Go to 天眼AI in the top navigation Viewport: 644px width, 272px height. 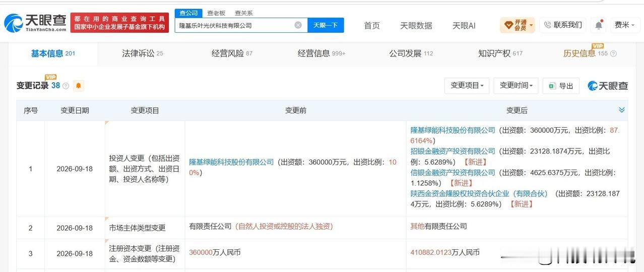pos(464,25)
